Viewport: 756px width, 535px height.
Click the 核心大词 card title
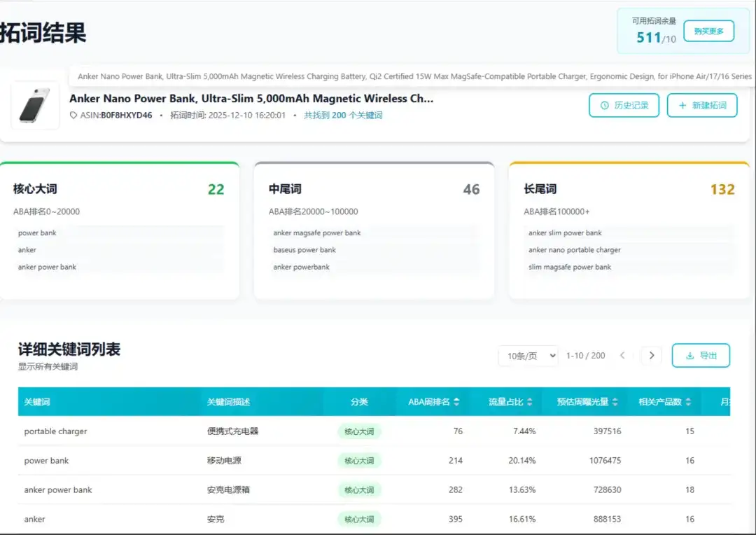[35, 189]
